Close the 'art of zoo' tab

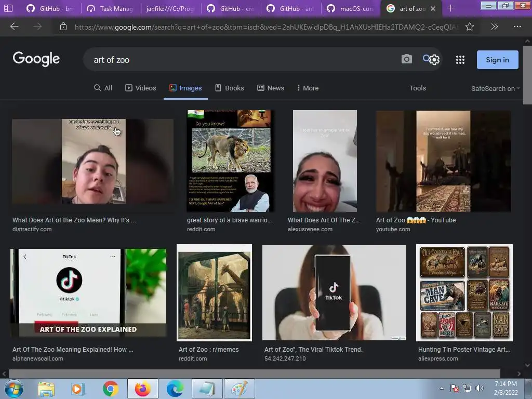[433, 9]
